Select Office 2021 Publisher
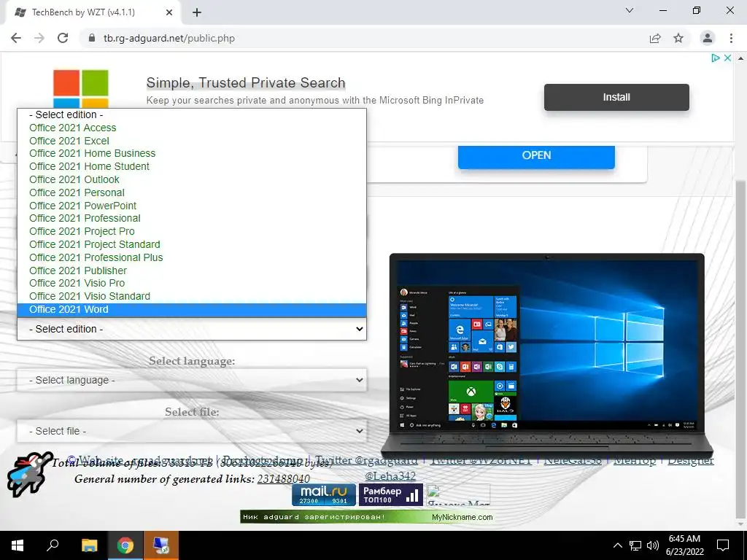This screenshot has width=747, height=560. pyautogui.click(x=192, y=270)
